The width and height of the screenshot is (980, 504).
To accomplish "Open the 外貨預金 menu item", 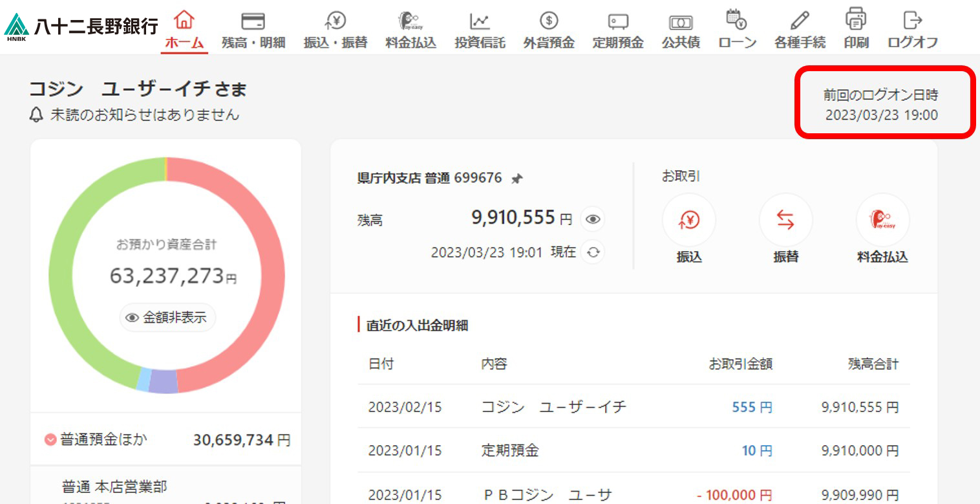I will (x=548, y=30).
